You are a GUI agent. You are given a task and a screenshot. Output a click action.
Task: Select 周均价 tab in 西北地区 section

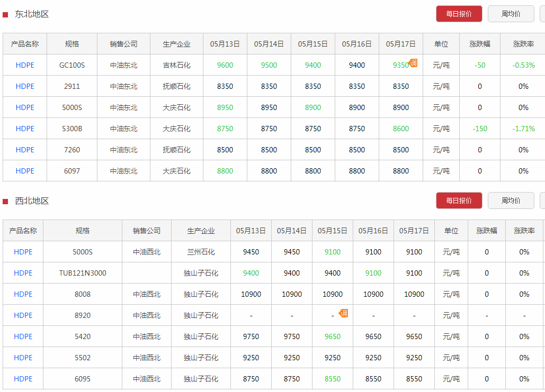[x=511, y=200]
